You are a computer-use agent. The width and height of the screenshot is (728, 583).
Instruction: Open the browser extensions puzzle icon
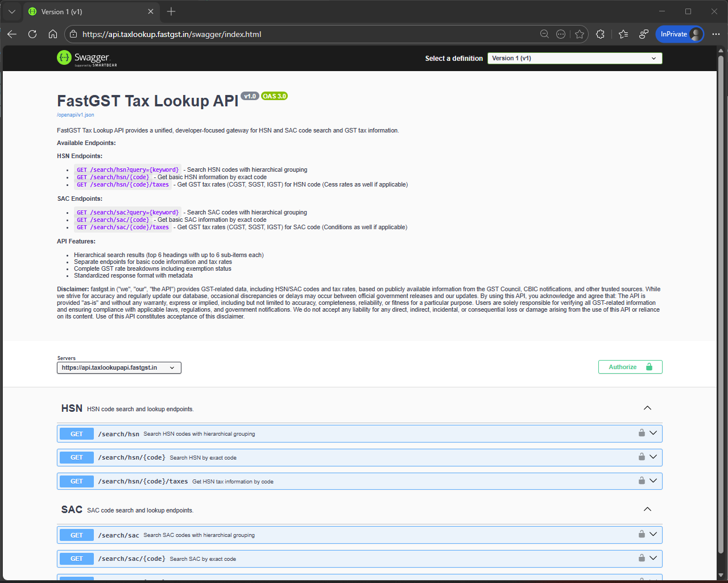[x=600, y=34]
